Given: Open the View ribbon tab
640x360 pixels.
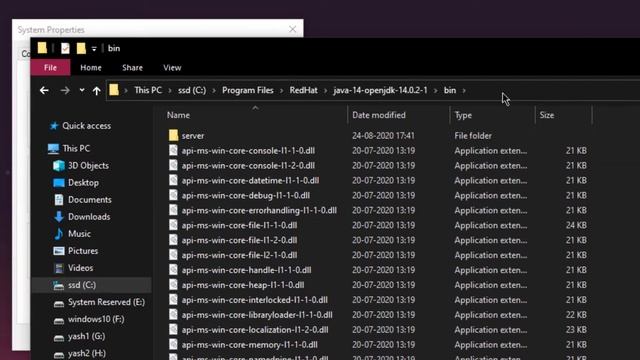Looking at the screenshot, I should point(172,68).
